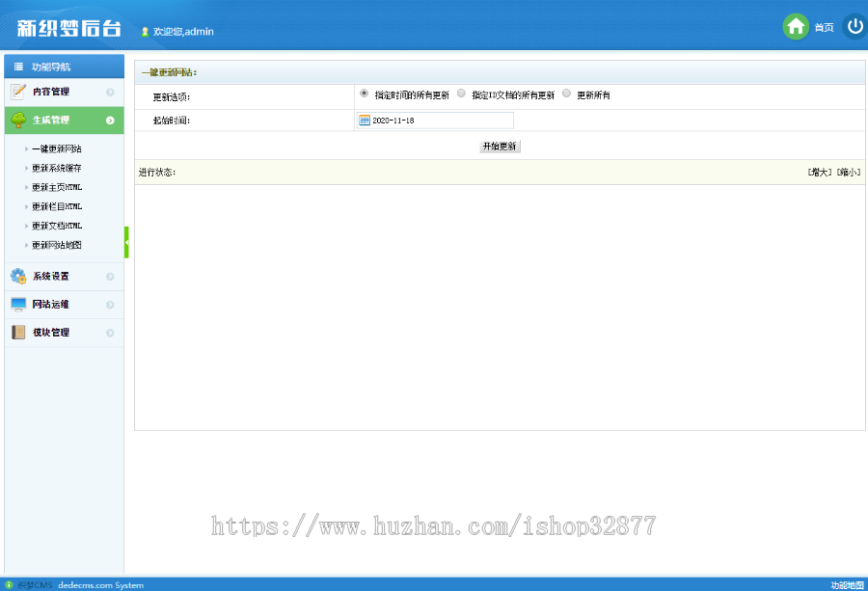Expand 网站运维 section arrow
The image size is (868, 591).
pos(110,305)
